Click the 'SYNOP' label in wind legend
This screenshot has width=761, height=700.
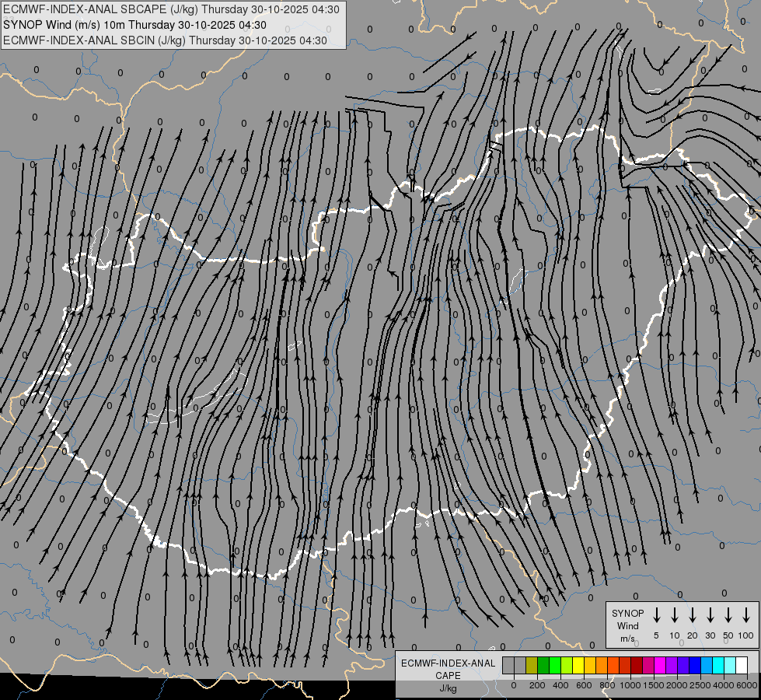(x=627, y=613)
